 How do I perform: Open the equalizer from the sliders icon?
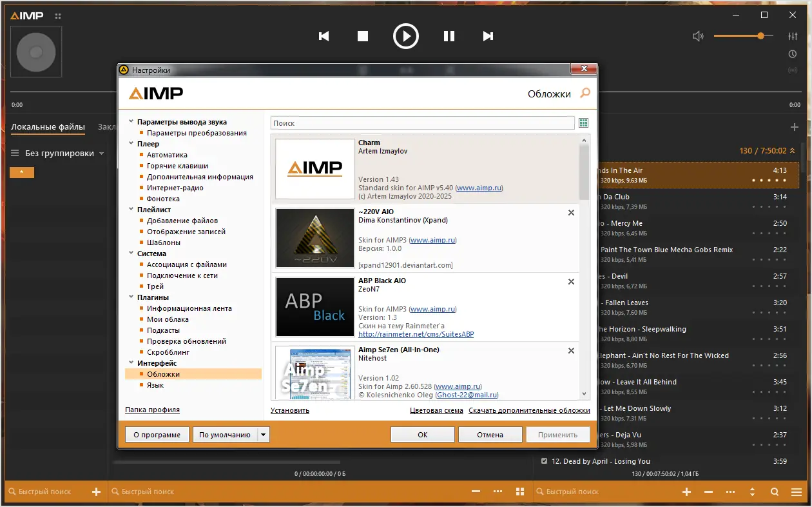tap(793, 36)
